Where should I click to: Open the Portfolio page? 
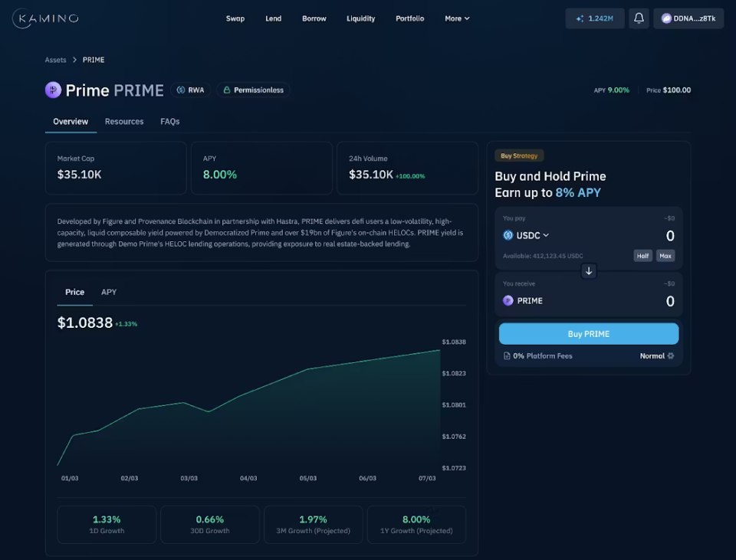[x=409, y=18]
